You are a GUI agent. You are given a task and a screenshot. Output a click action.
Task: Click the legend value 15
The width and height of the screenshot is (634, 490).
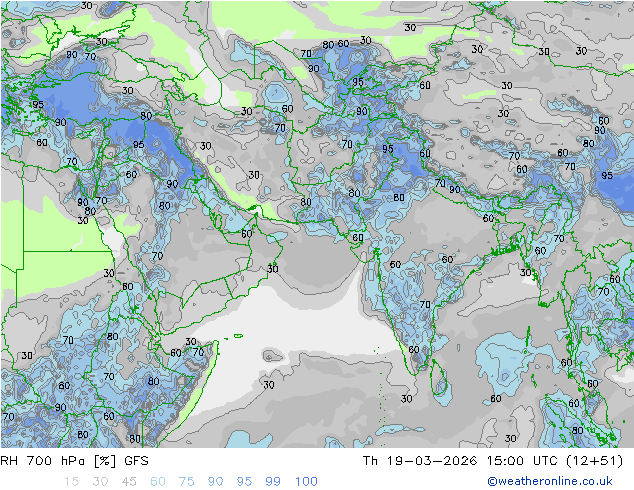tap(71, 482)
